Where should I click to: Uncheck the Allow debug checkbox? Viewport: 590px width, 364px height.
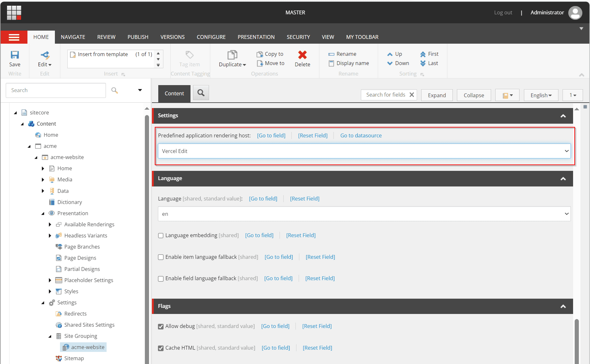tap(161, 326)
